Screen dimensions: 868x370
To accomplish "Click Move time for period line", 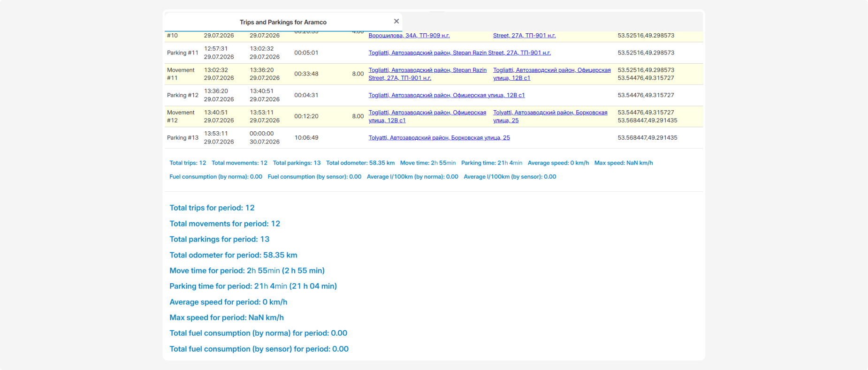I will pyautogui.click(x=247, y=271).
